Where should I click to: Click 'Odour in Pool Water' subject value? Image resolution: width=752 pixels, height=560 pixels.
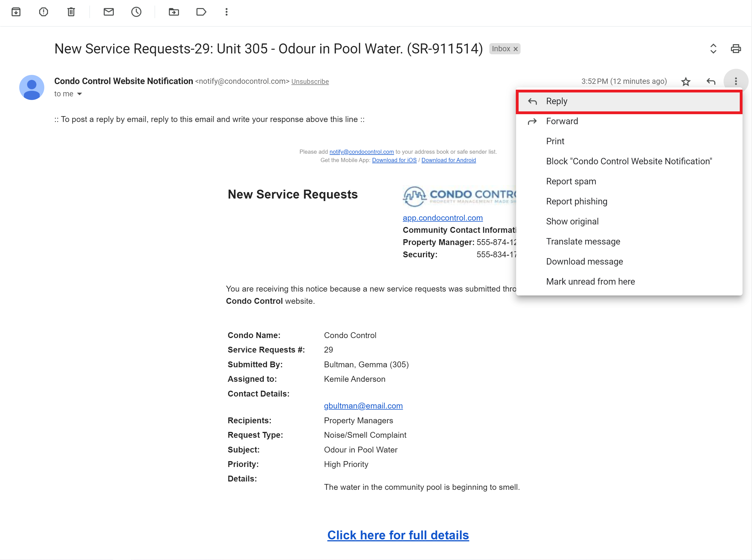pos(361,449)
